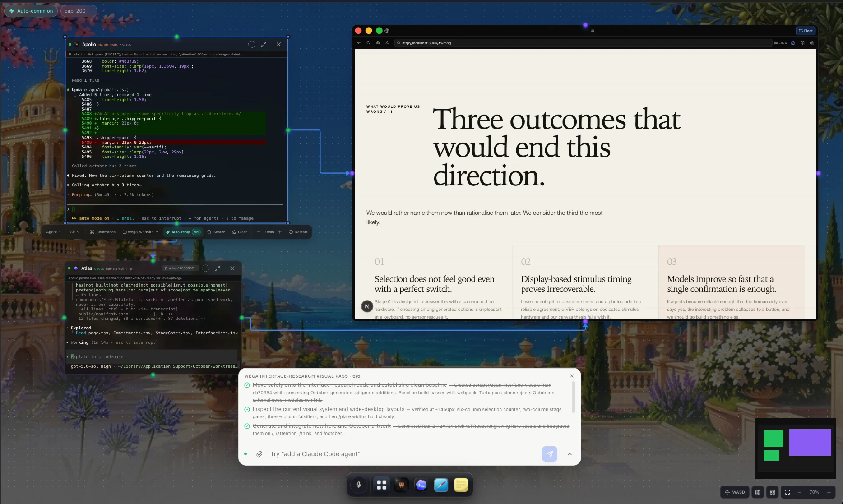
Task: Expand the Apollo terminal to fullscreen
Action: click(x=264, y=44)
